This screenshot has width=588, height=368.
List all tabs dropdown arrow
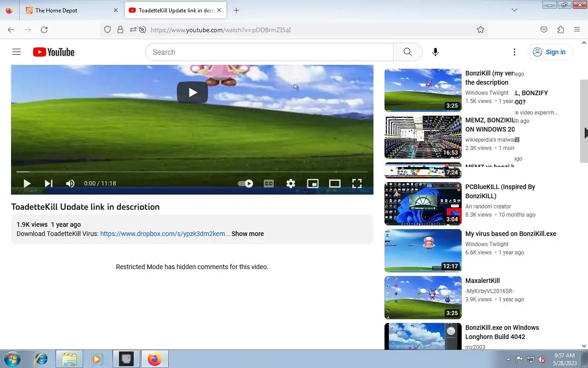point(514,10)
